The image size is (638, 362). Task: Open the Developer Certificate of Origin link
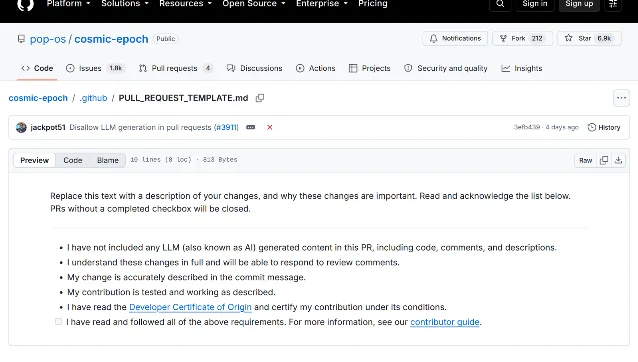[x=190, y=307]
